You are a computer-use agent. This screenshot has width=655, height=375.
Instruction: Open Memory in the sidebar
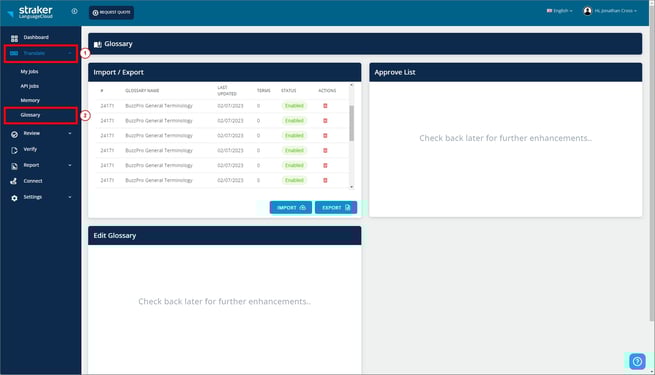click(x=30, y=100)
